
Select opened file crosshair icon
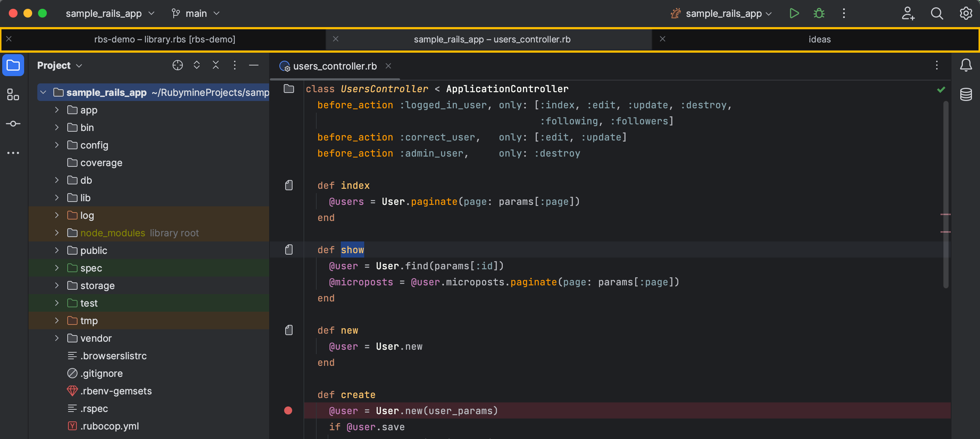pos(177,65)
